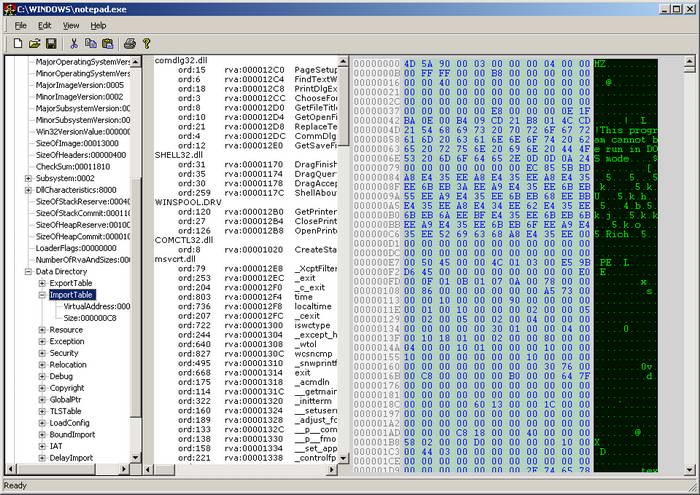
Task: Click the New file toolbar icon
Action: coord(17,43)
